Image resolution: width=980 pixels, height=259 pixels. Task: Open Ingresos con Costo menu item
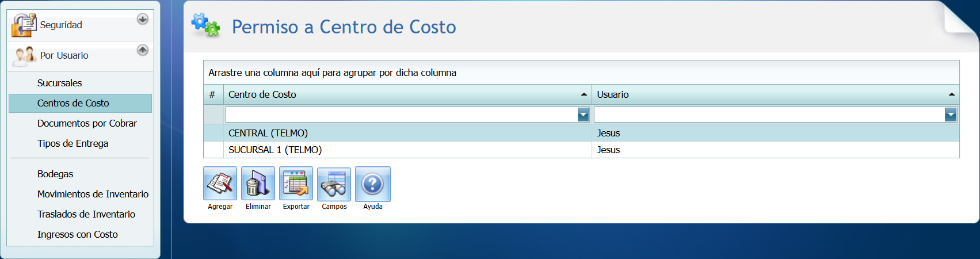point(78,234)
